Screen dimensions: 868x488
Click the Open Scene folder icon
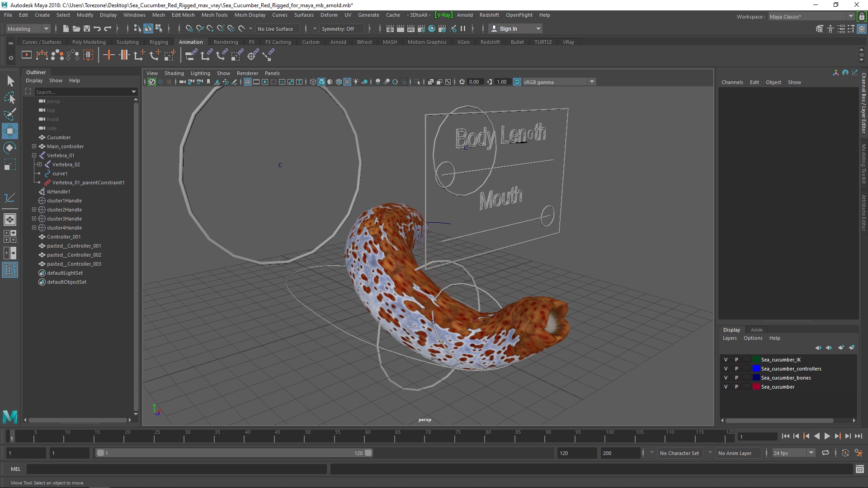(76, 28)
